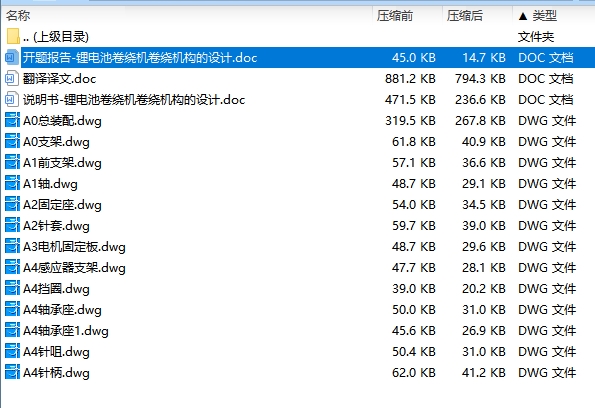Select the file A0总装配.dwg

pyautogui.click(x=62, y=121)
